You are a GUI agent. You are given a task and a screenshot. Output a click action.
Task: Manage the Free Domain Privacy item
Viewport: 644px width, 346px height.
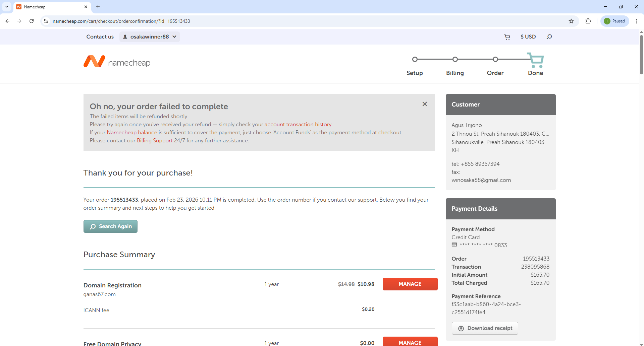[x=410, y=342]
